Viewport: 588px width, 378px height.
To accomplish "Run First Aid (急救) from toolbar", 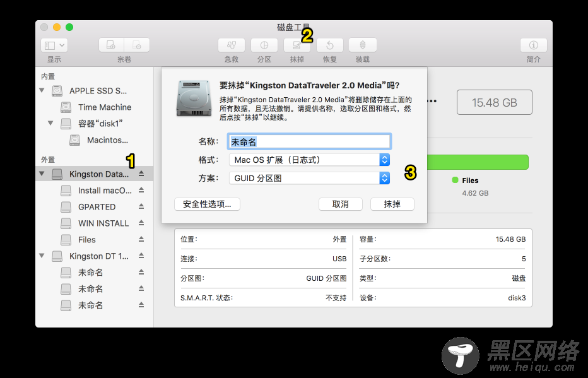I will [x=232, y=45].
